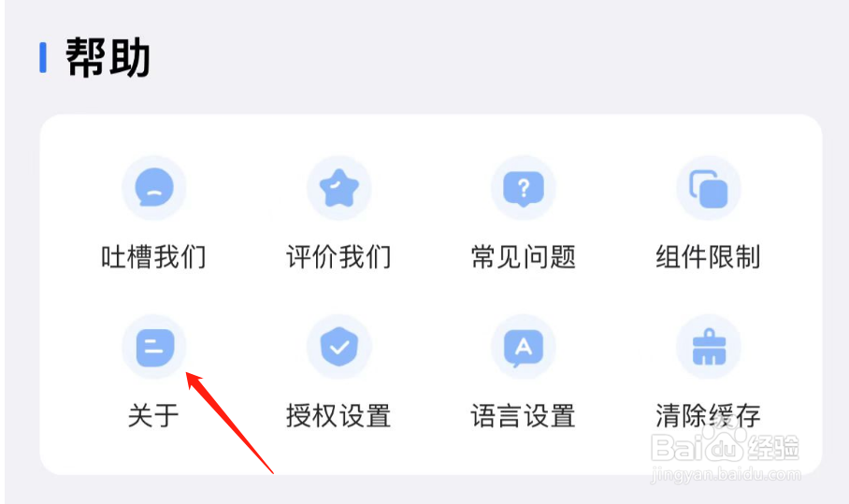Tap the 清除缓存 broom icon
Screen dimensions: 849x504
(708, 347)
